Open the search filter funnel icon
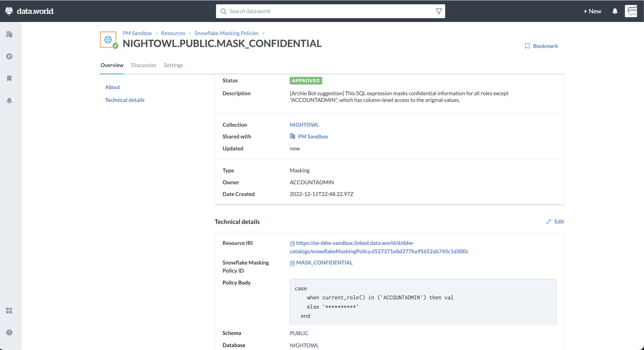This screenshot has height=350, width=644. coord(439,11)
